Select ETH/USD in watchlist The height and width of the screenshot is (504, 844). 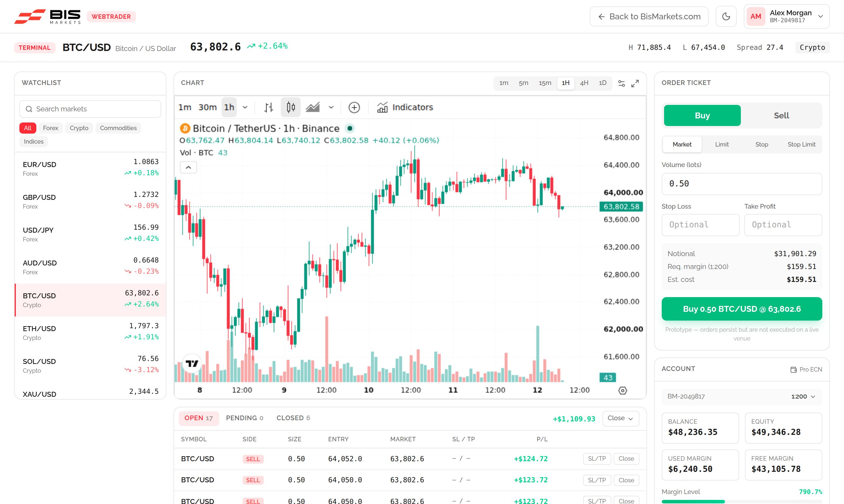90,333
